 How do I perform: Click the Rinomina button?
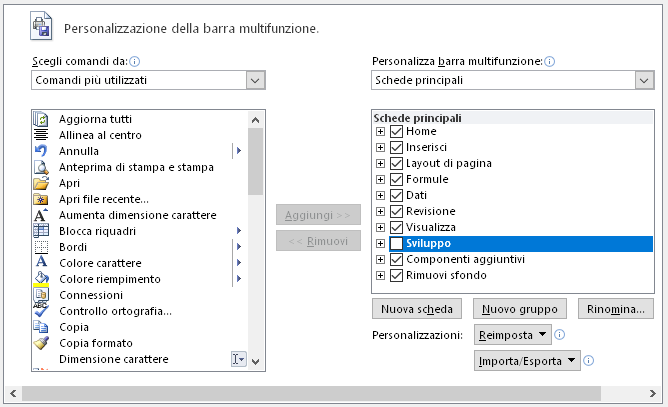[x=616, y=309]
